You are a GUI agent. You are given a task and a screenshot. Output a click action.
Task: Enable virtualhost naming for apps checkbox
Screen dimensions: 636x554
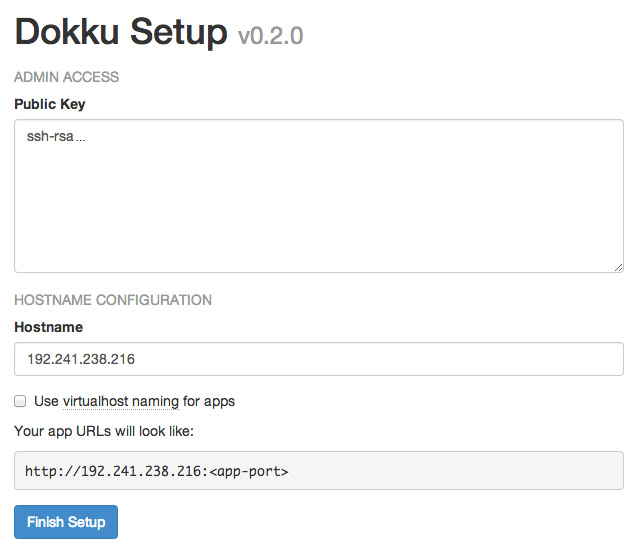(20, 401)
